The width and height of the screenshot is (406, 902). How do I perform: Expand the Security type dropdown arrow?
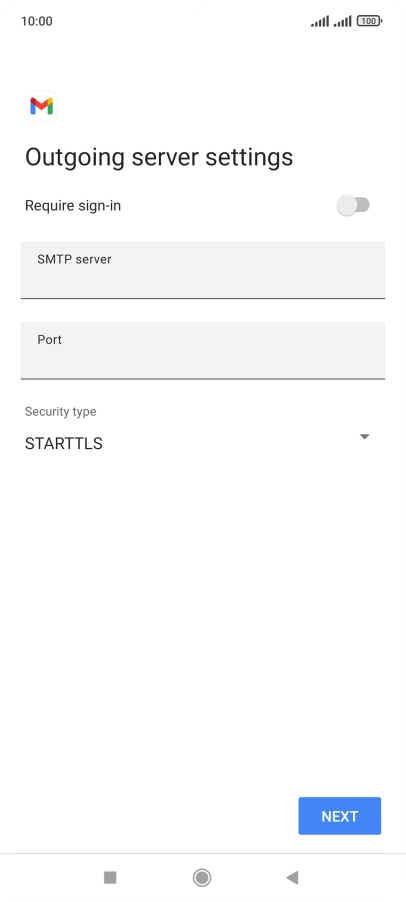click(x=364, y=437)
